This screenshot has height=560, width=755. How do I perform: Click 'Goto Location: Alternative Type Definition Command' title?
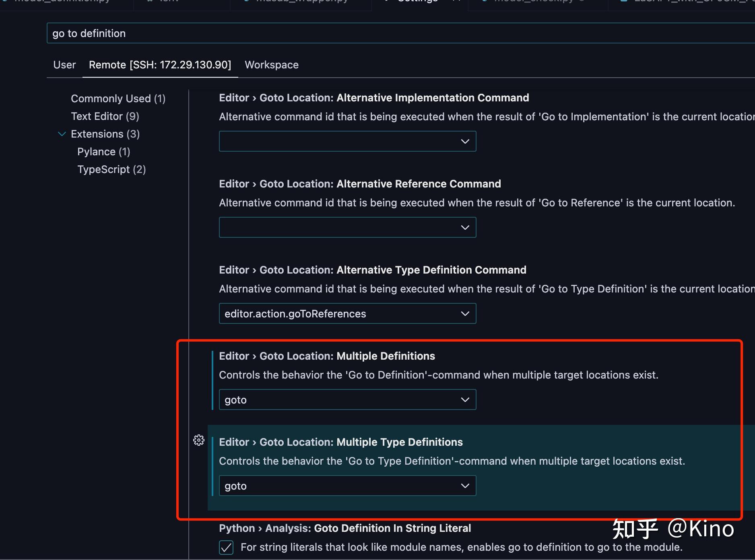tap(373, 270)
